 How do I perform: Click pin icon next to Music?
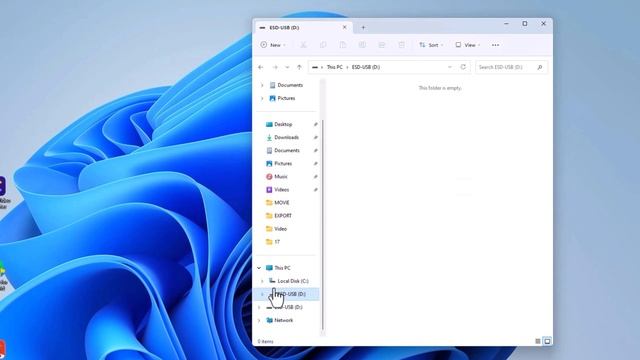coord(316,176)
